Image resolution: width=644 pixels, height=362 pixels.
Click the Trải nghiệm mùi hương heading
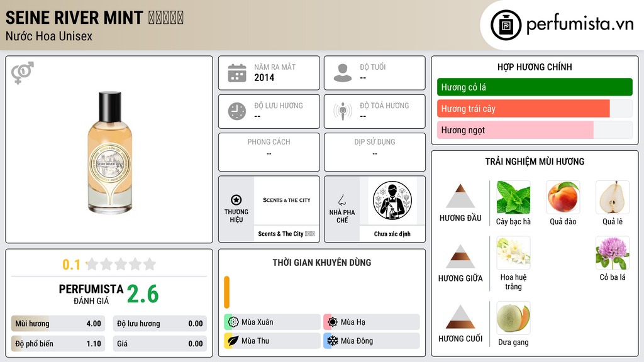[x=535, y=162]
